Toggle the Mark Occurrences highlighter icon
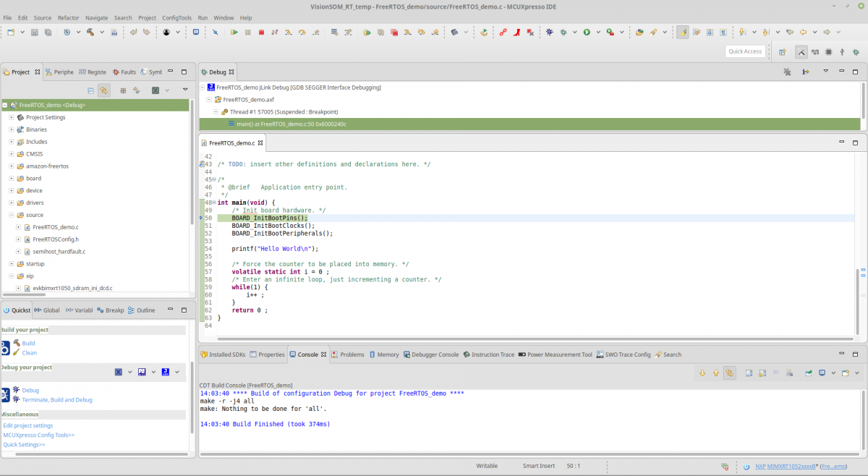Screen dimensions: 868x476 click(683, 32)
